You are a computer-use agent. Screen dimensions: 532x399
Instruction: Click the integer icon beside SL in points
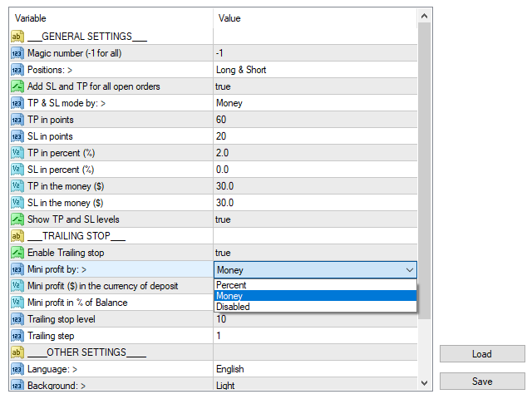[17, 136]
